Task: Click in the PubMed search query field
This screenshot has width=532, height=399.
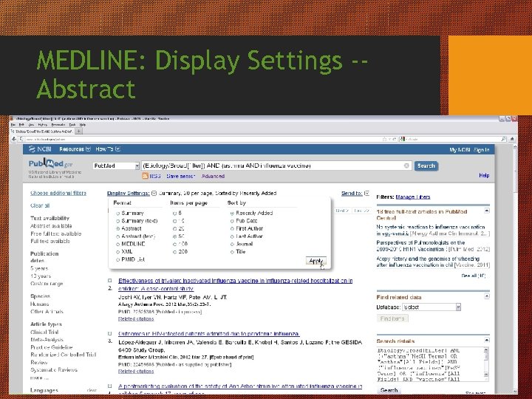Action: pos(277,166)
